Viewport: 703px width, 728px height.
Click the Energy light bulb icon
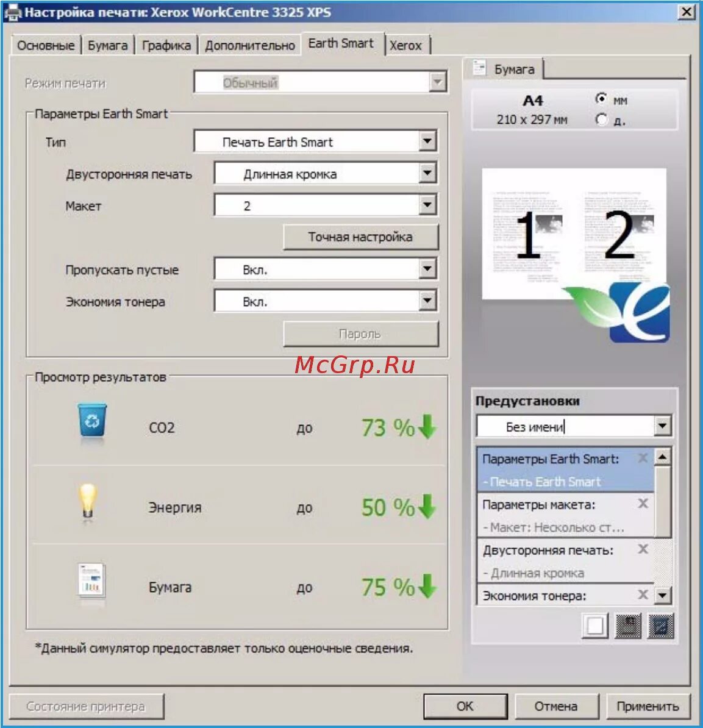88,502
